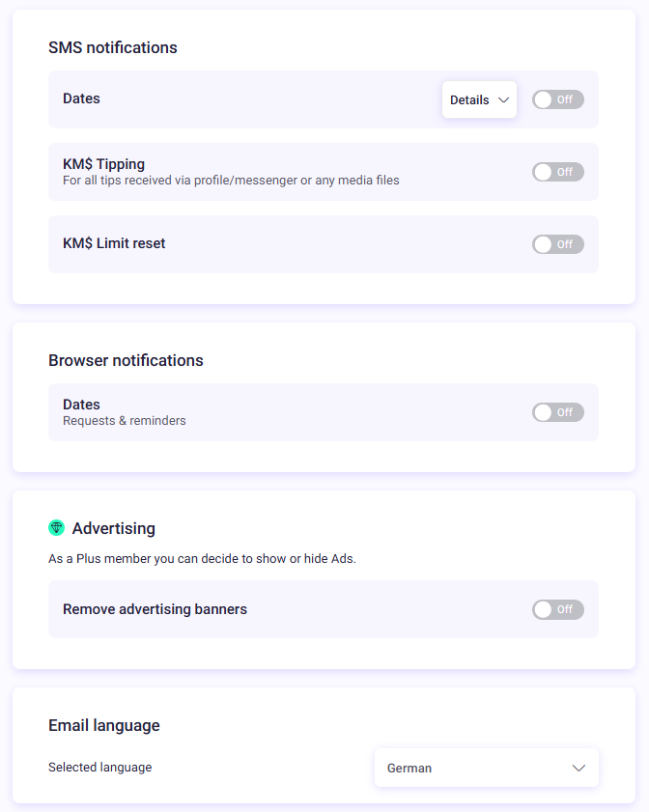Click the Plus member ads description text

pos(202,559)
